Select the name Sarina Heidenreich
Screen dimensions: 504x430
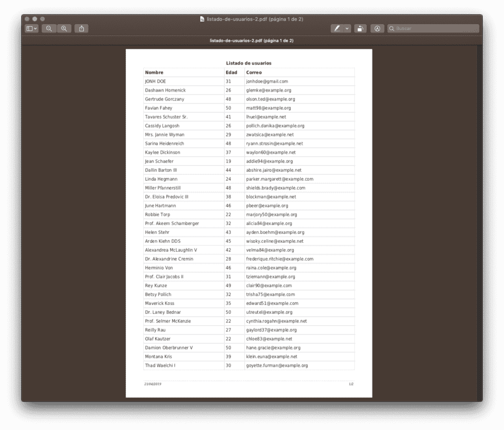tap(164, 143)
